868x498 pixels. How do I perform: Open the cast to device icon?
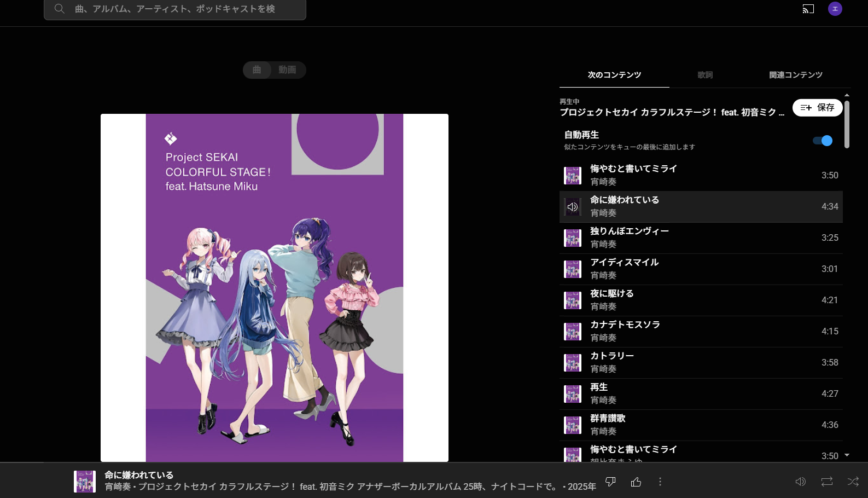808,9
